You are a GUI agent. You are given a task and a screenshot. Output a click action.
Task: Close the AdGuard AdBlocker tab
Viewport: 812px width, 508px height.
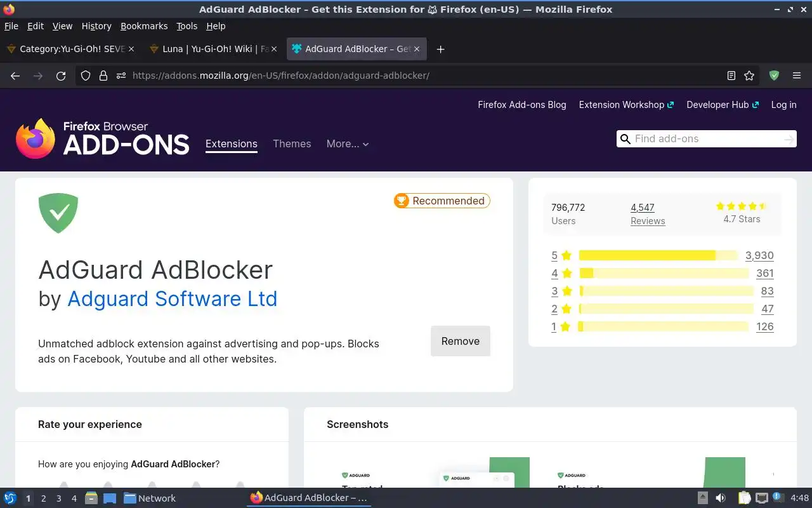point(417,49)
